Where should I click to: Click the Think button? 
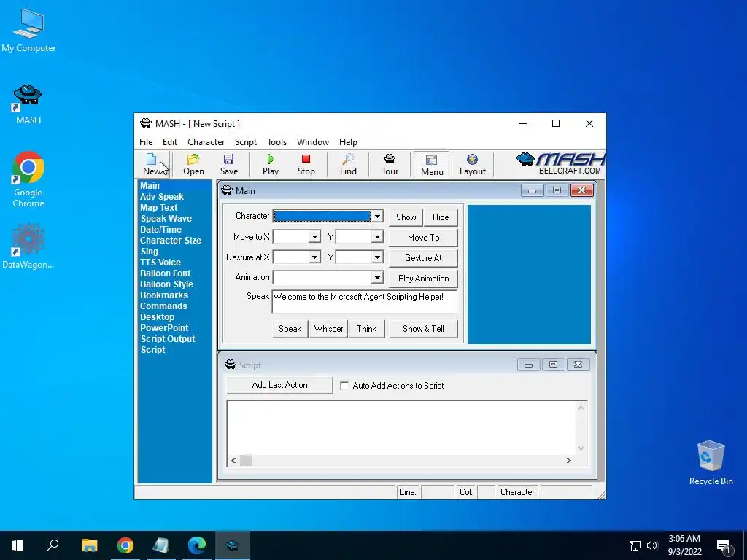[x=366, y=329]
